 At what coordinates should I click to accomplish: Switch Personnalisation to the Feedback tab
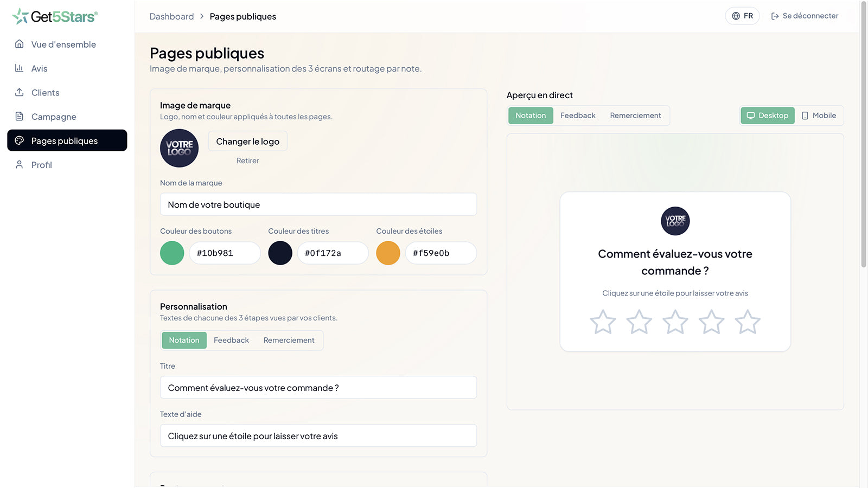coord(231,340)
